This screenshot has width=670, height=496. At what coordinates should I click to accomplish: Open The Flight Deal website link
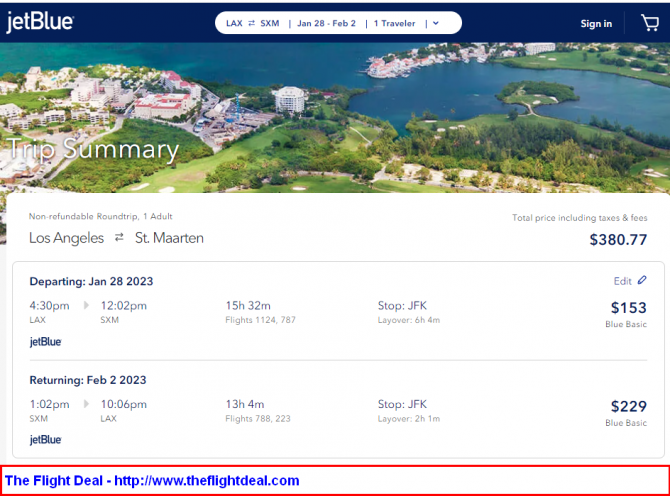point(152,481)
